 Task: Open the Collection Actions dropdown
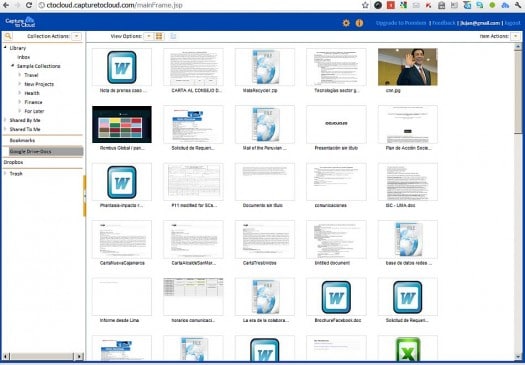(x=77, y=36)
